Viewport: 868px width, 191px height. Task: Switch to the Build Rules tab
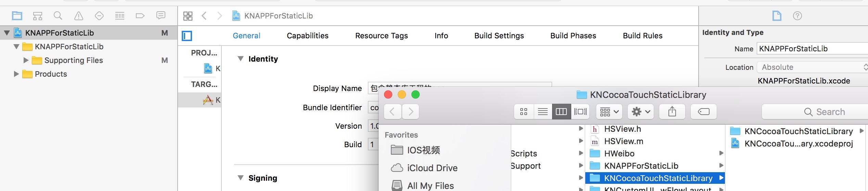point(642,36)
